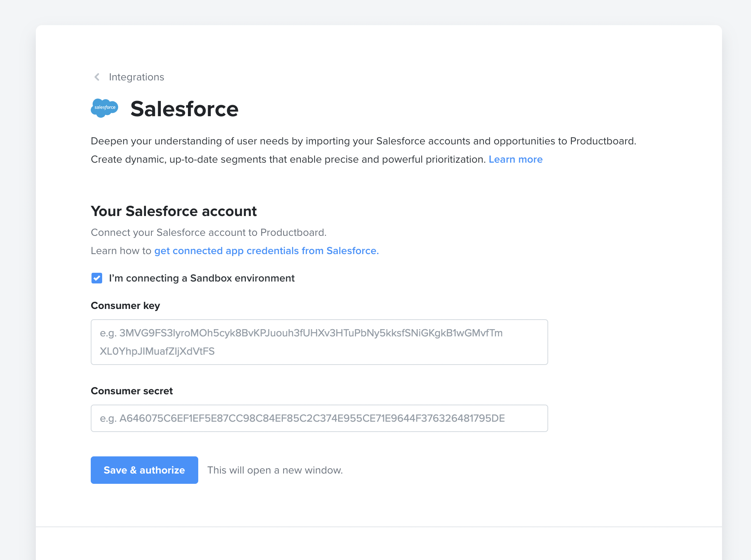Viewport: 751px width, 560px height.
Task: Go back to Integrations page link
Action: (x=136, y=77)
